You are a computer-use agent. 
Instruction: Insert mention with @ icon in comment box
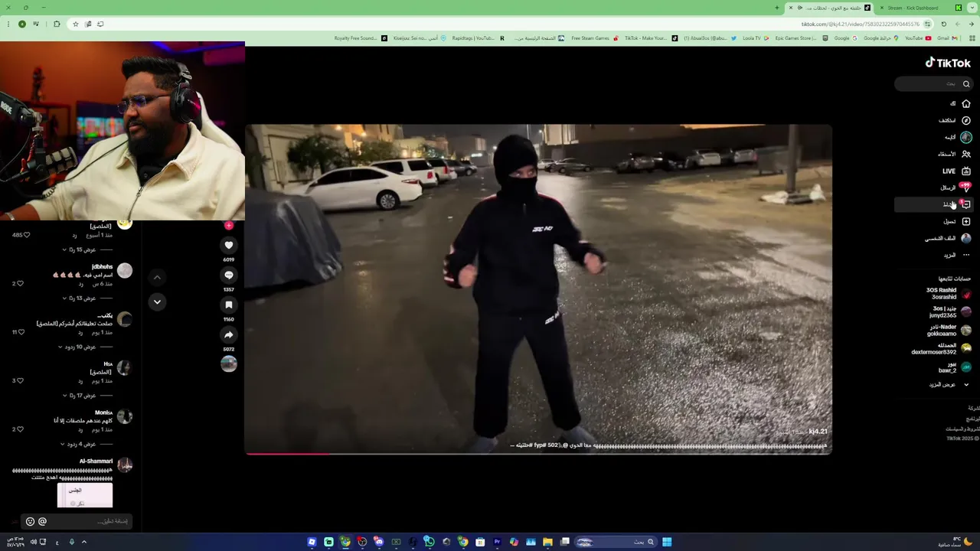(42, 521)
